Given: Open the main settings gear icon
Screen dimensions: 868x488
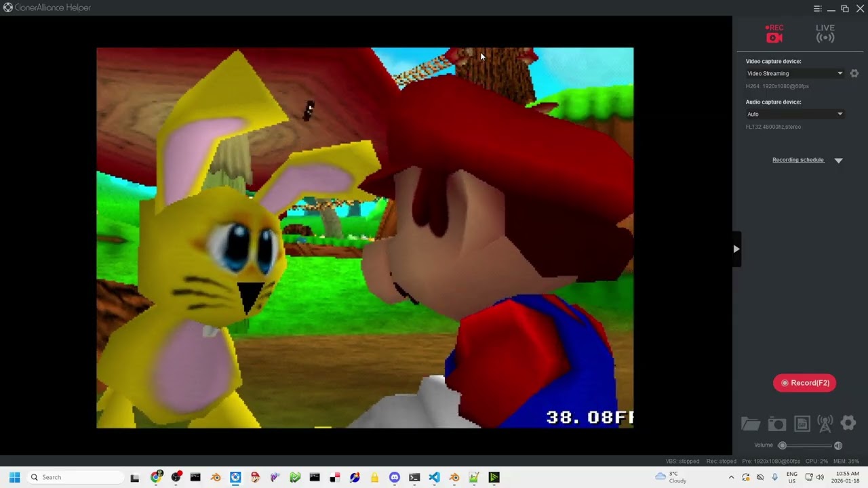Looking at the screenshot, I should pos(848,423).
